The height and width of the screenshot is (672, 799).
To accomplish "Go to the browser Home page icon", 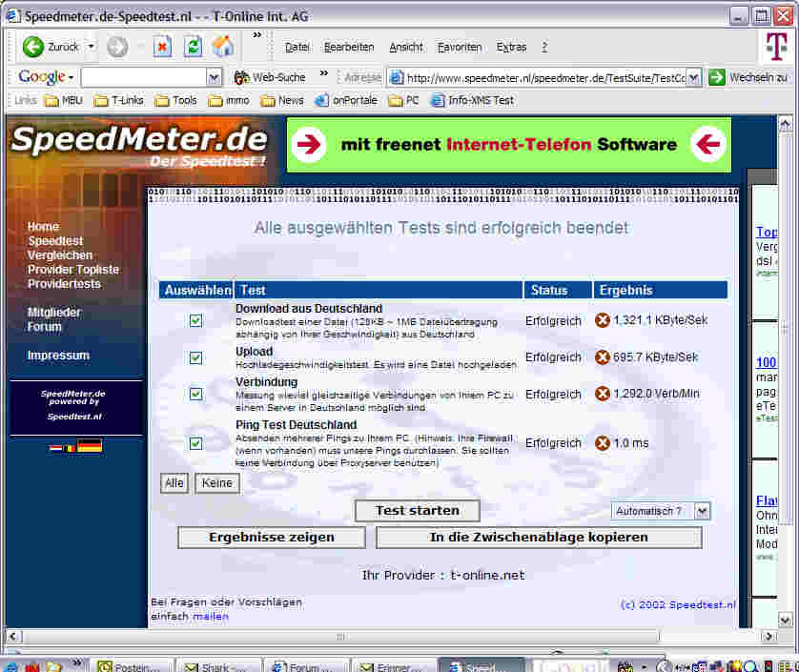I will tap(223, 47).
